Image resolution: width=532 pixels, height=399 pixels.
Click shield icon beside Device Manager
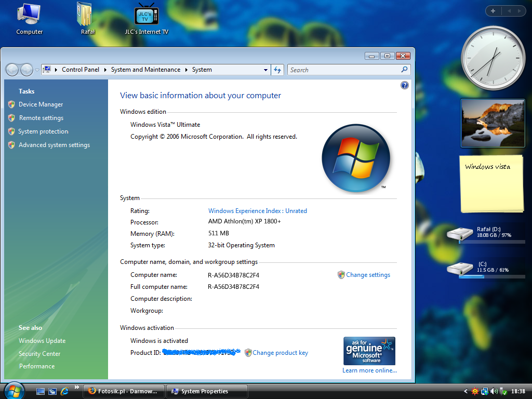11,104
